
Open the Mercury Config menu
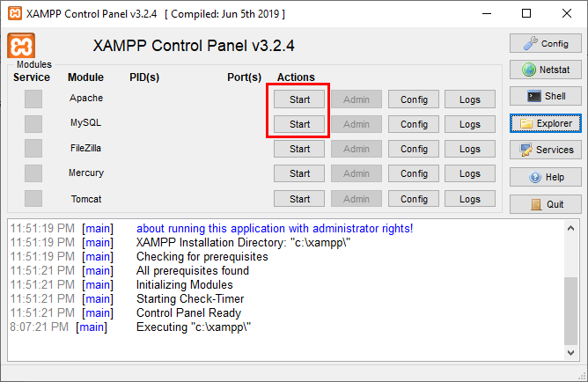(x=414, y=173)
